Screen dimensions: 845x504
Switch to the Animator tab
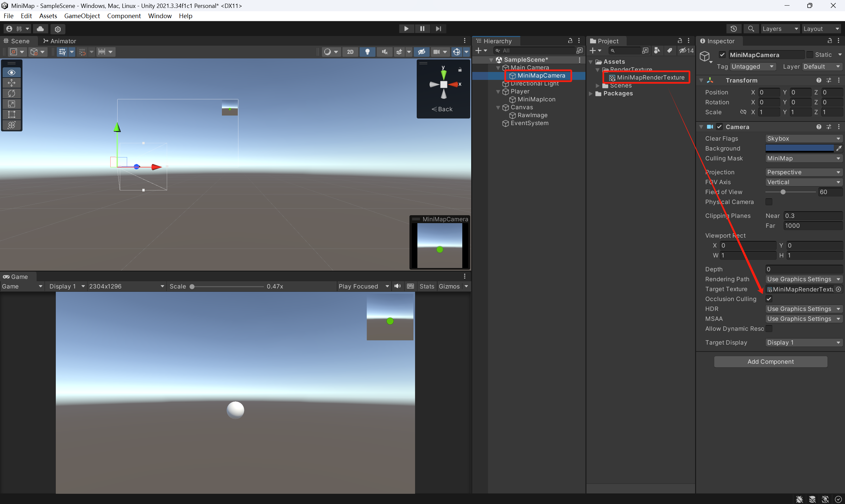tap(59, 41)
